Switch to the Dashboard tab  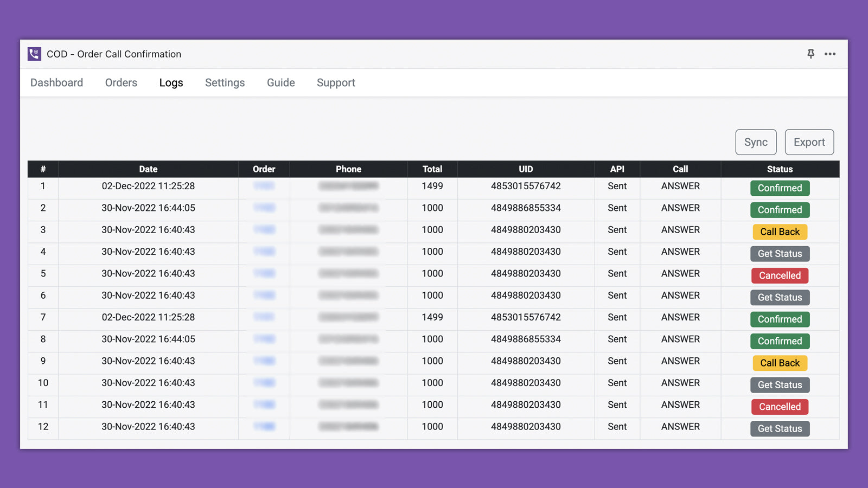point(56,82)
